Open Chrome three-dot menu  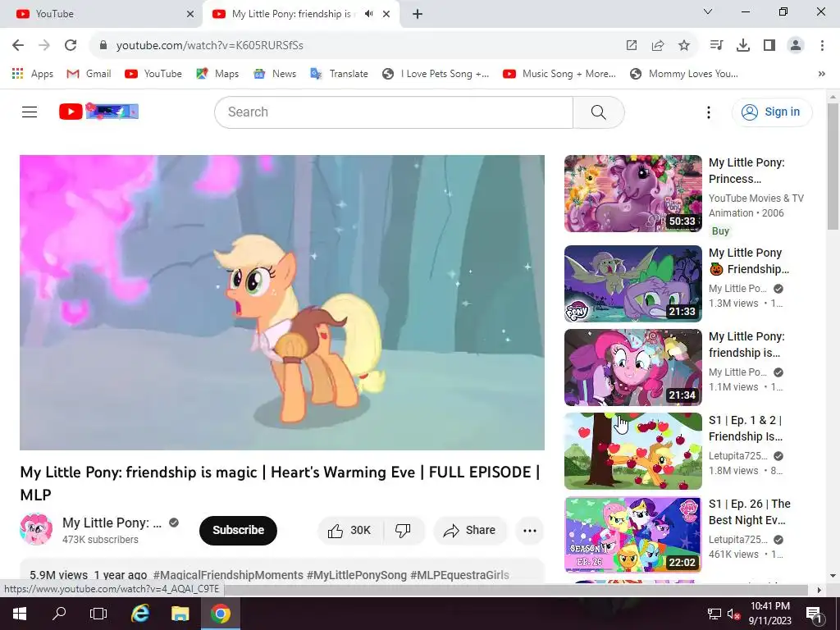pyautogui.click(x=822, y=46)
